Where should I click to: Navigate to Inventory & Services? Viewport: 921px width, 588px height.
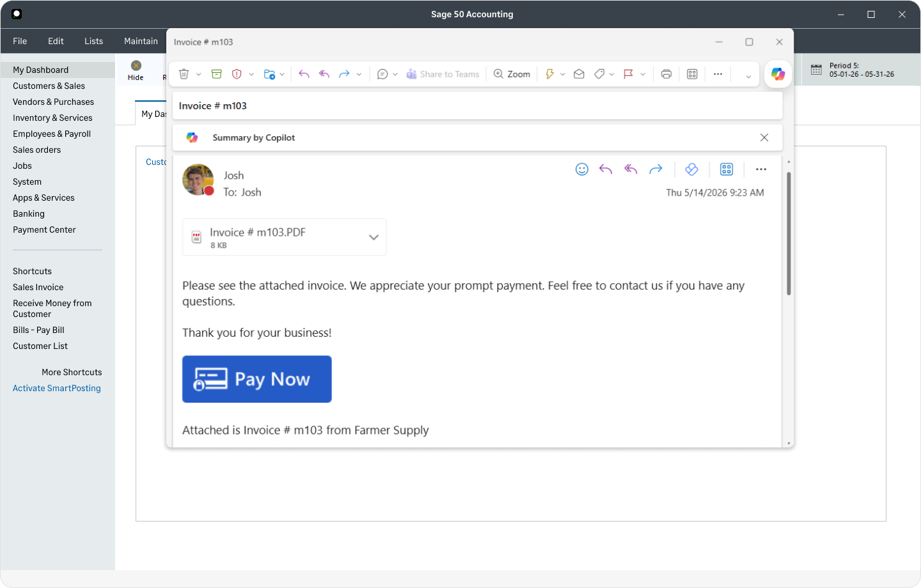click(52, 118)
